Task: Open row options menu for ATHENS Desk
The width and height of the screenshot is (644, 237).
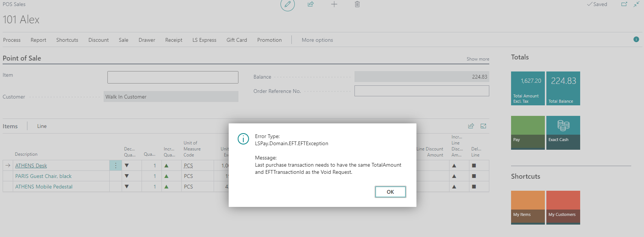Action: pos(116,166)
